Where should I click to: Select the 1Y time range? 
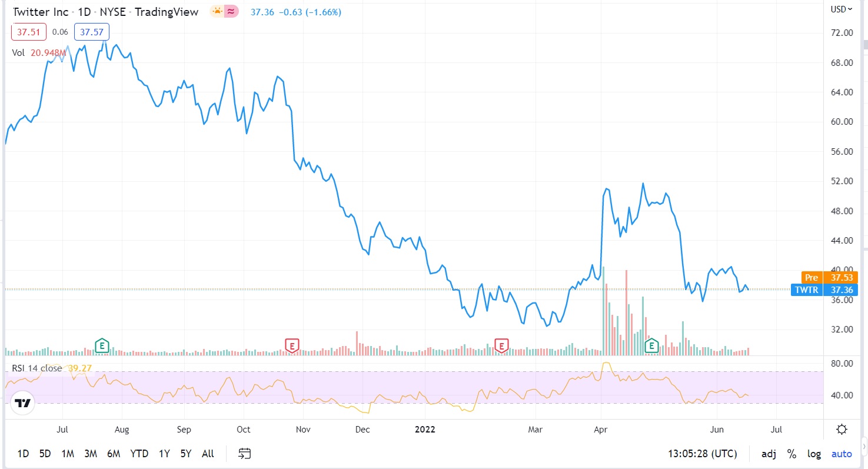[x=164, y=454]
